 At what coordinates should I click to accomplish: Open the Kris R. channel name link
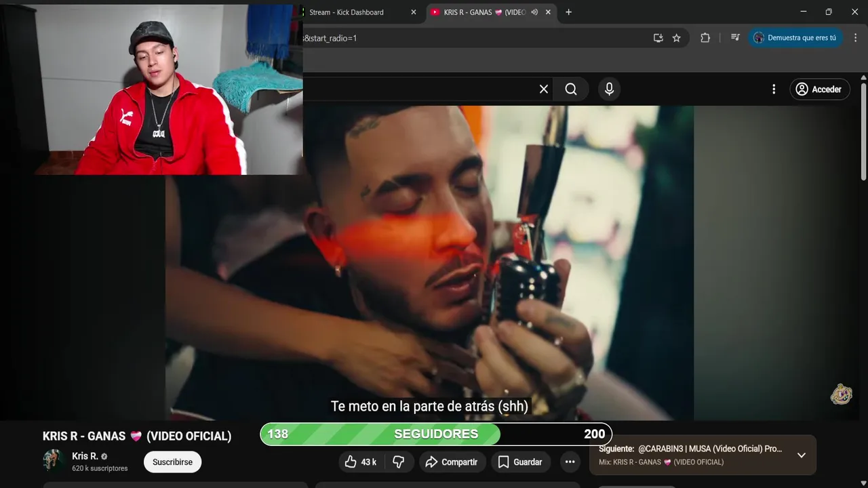pyautogui.click(x=85, y=456)
